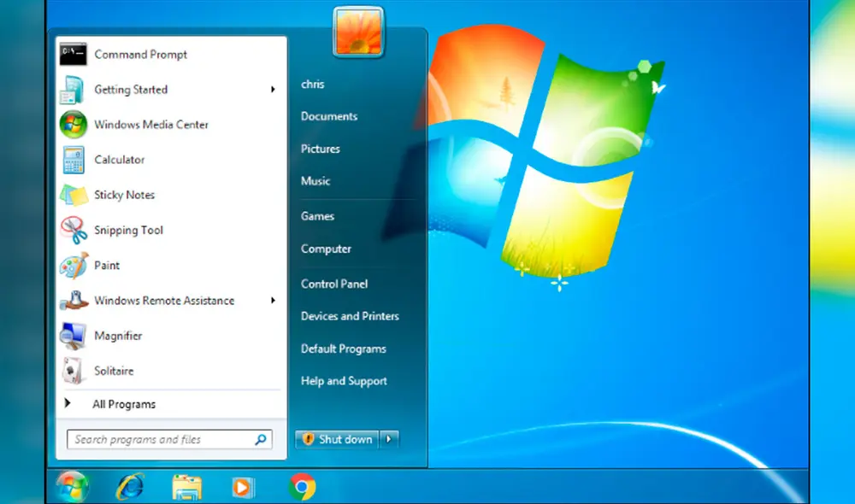Viewport: 855px width, 504px height.
Task: Click the Search programs and files box
Action: pos(162,440)
